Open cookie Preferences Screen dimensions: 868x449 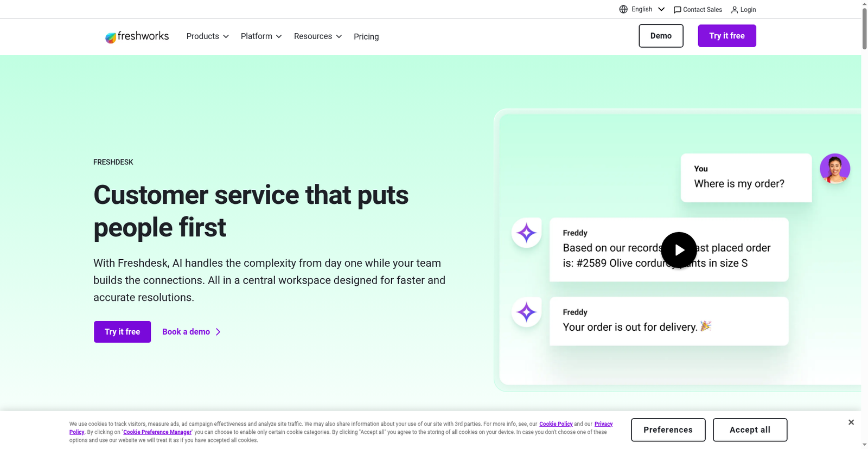pyautogui.click(x=668, y=430)
